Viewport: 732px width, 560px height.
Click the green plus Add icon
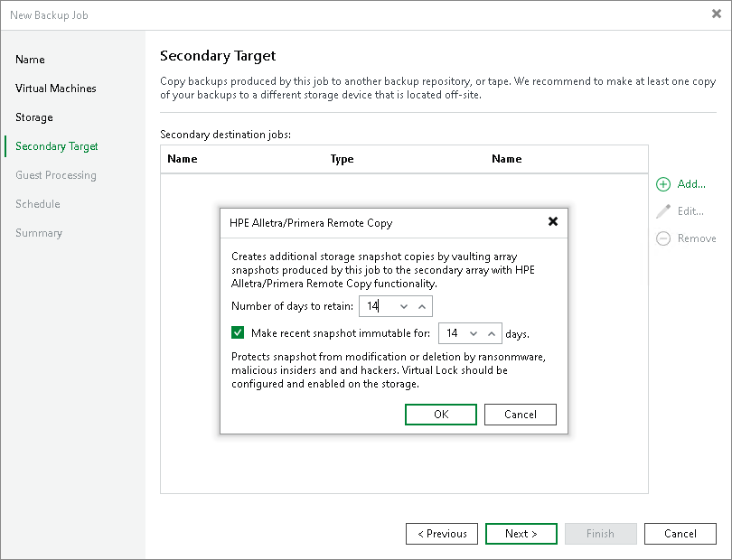point(663,184)
